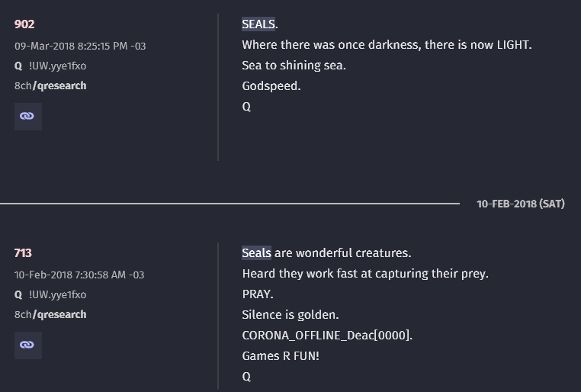The height and width of the screenshot is (392, 581).
Task: Click the Q author name on post 713
Action: (x=18, y=295)
